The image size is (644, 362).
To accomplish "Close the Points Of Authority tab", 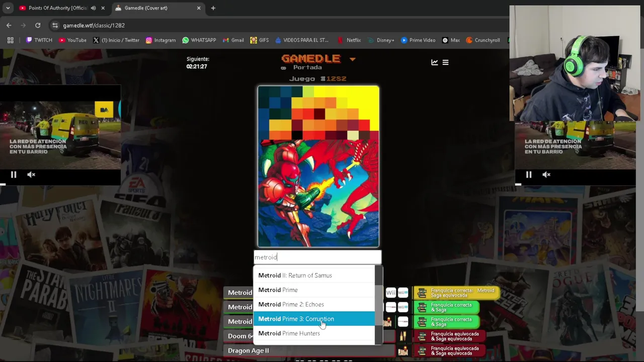I will 103,8.
